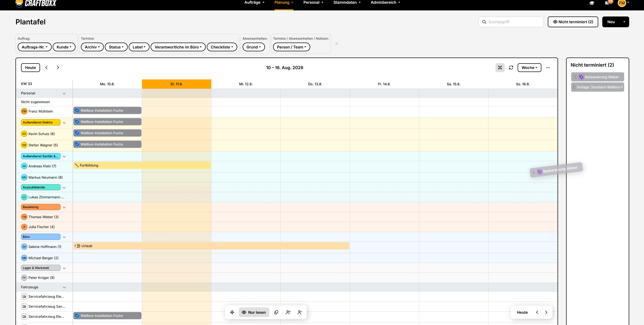
Task: Click the tag icon on Badsanierung Weber card
Action: [581, 77]
